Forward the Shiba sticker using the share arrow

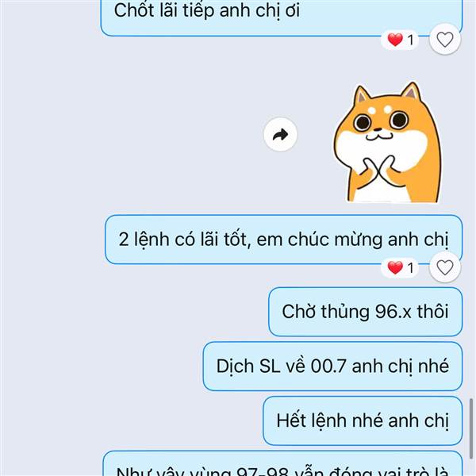point(280,134)
